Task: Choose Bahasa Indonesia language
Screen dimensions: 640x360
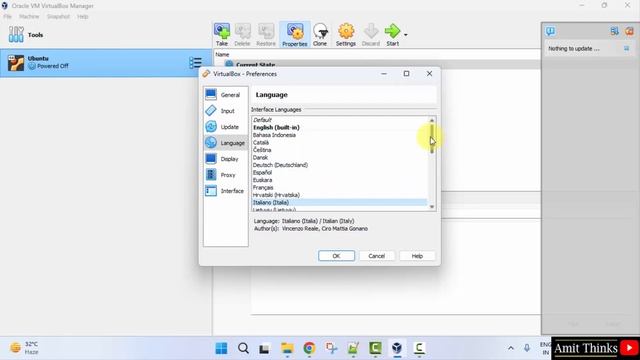Action: (340, 135)
